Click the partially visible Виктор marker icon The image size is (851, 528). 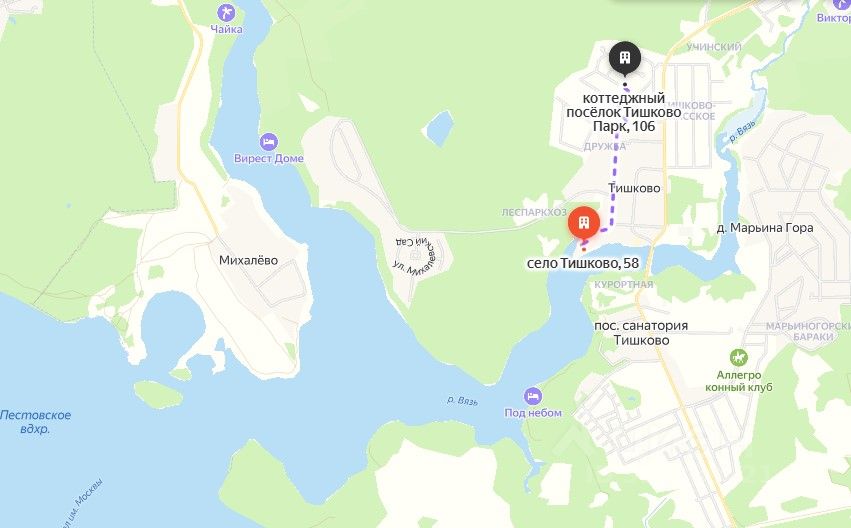coord(842,4)
